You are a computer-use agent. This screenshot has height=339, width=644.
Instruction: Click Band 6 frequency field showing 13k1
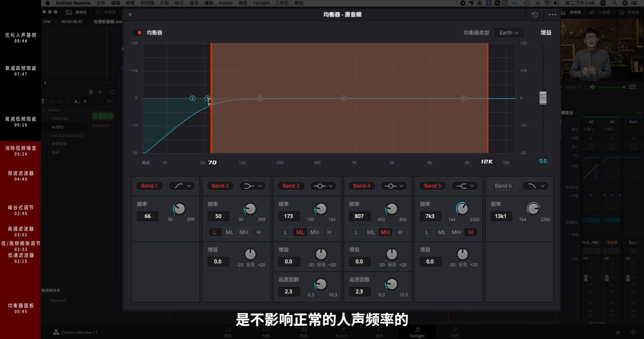click(501, 216)
